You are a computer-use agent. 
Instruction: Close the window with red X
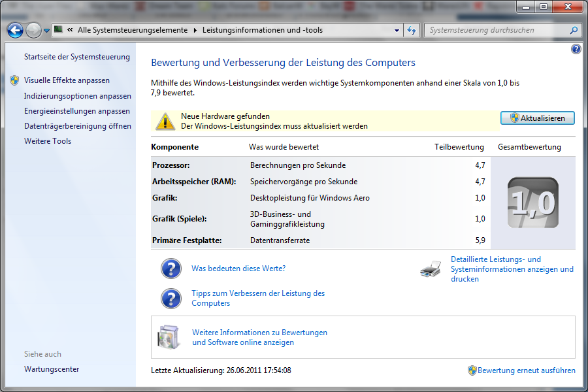(x=568, y=7)
